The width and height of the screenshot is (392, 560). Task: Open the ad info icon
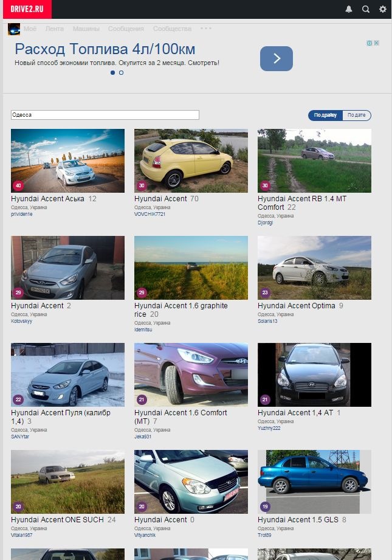[x=370, y=43]
